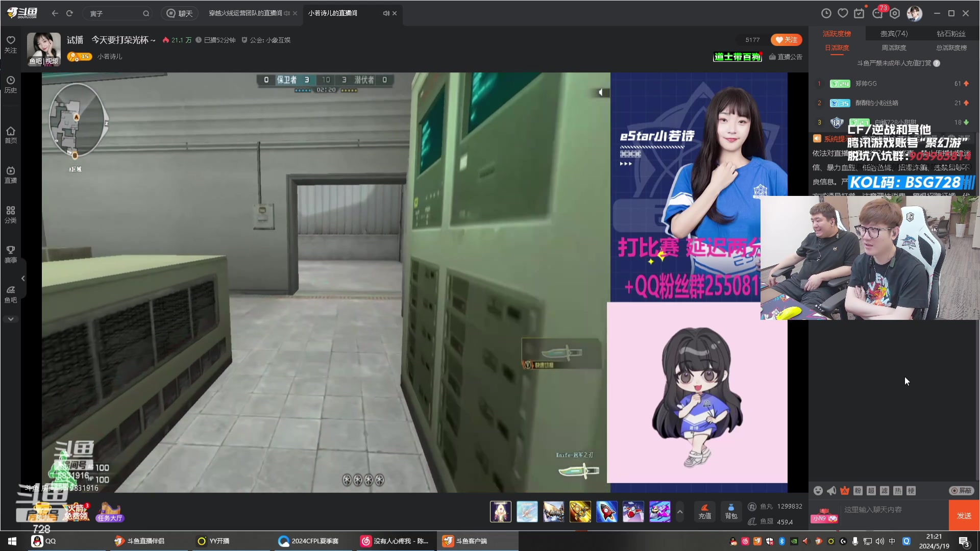Send message with 发送 button
Screen dimensions: 980x551
pos(964,516)
